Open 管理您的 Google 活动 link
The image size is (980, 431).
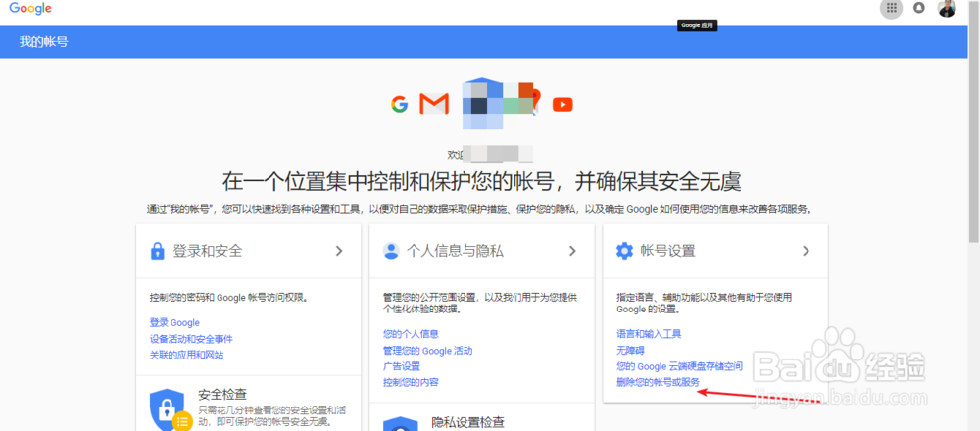click(428, 351)
